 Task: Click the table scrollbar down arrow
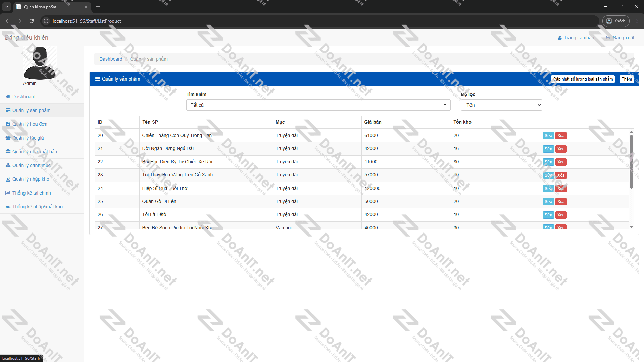[631, 227]
